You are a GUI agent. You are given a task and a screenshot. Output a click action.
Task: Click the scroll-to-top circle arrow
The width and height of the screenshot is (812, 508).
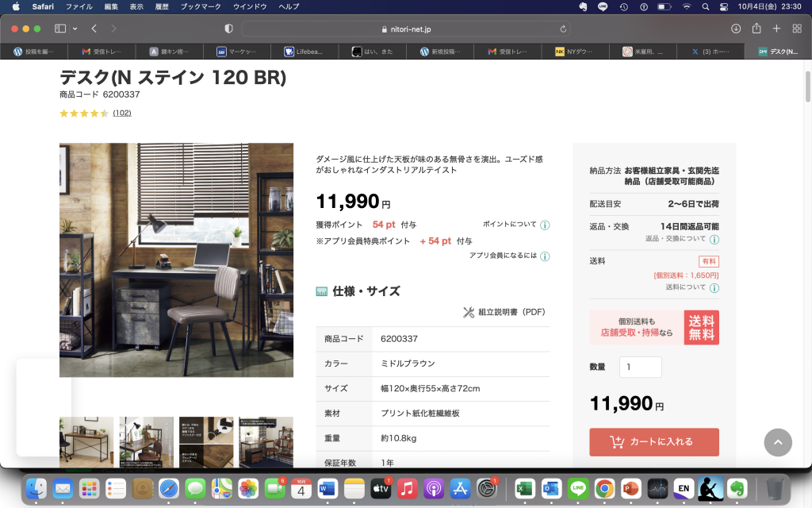click(778, 442)
